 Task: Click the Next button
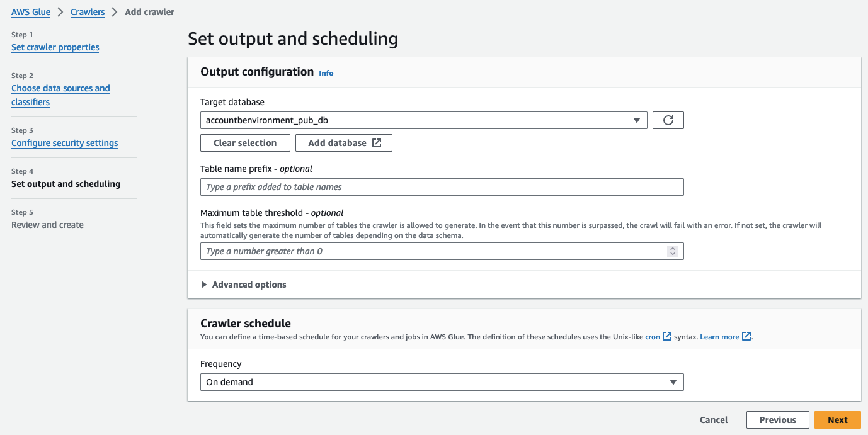(837, 420)
